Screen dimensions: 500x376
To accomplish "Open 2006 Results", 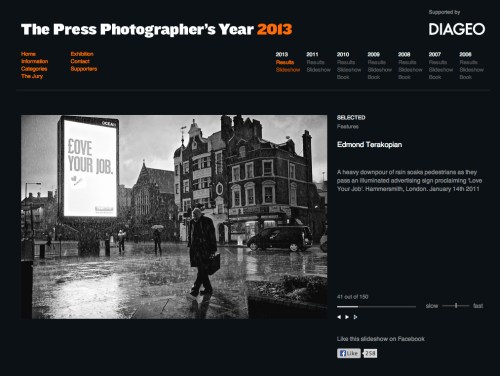I will [469, 62].
